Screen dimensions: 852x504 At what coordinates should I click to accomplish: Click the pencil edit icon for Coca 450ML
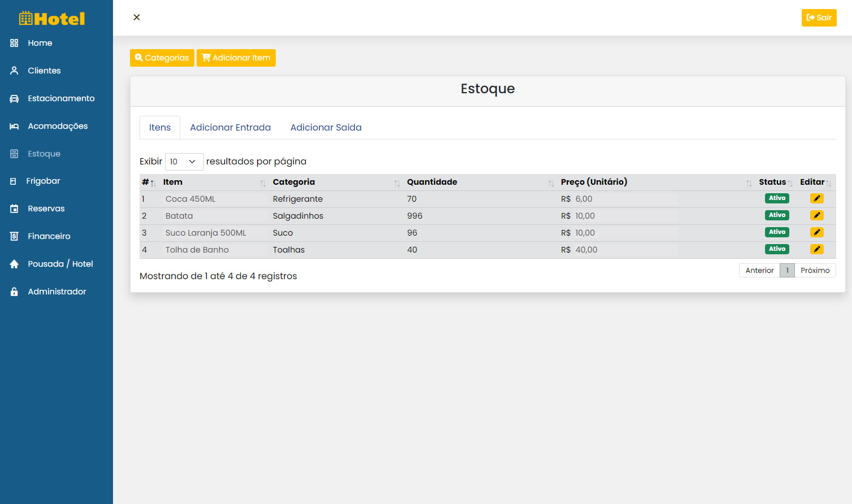tap(816, 198)
